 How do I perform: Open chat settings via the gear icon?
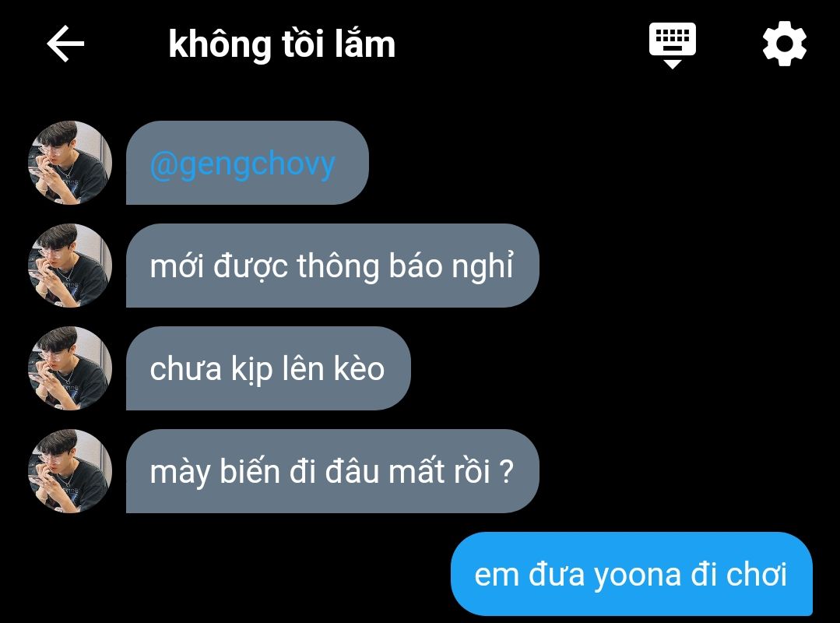click(784, 44)
